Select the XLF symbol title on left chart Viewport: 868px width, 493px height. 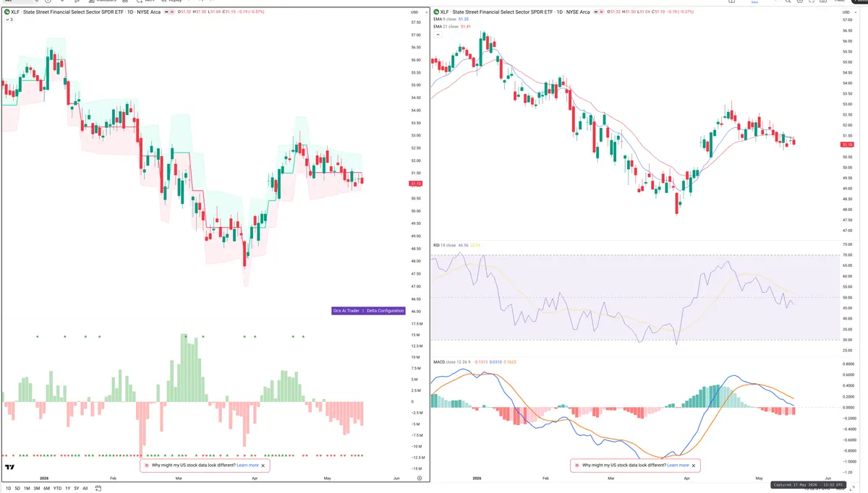pos(86,12)
